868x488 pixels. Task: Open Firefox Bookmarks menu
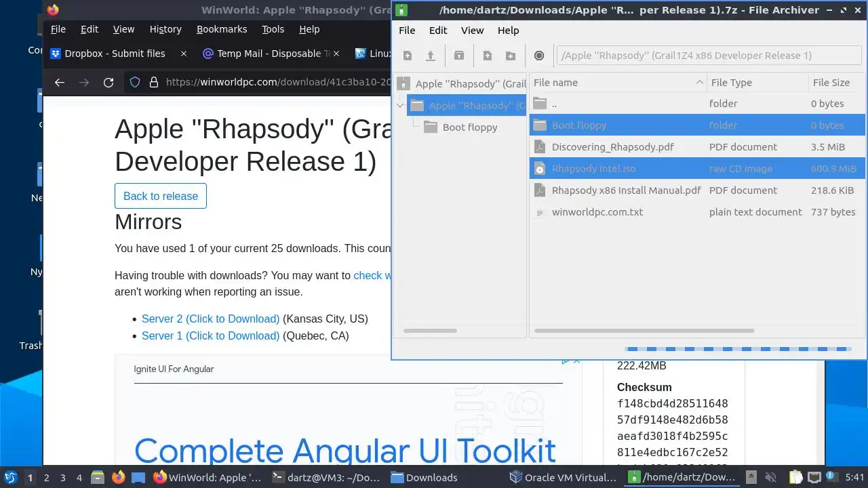click(x=222, y=29)
